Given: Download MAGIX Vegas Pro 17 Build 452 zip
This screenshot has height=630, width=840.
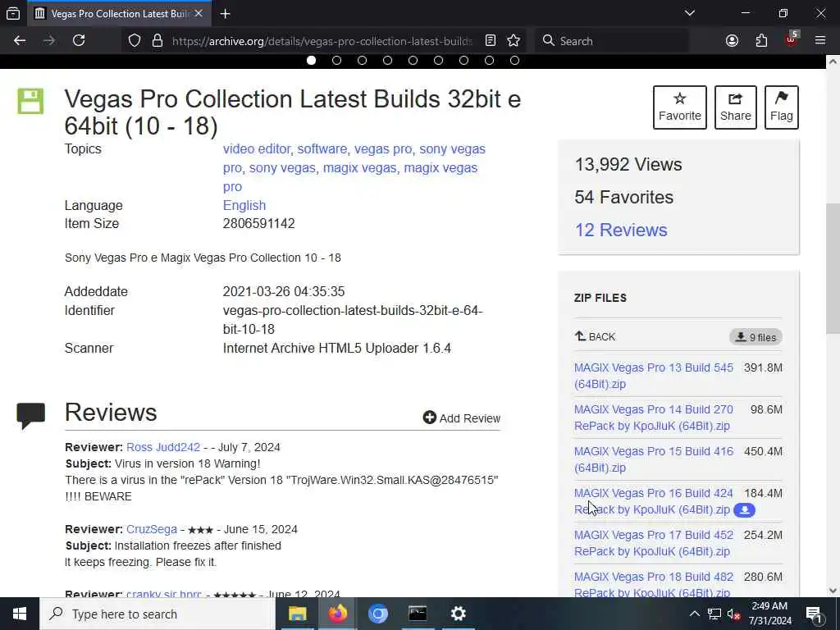Looking at the screenshot, I should point(654,543).
